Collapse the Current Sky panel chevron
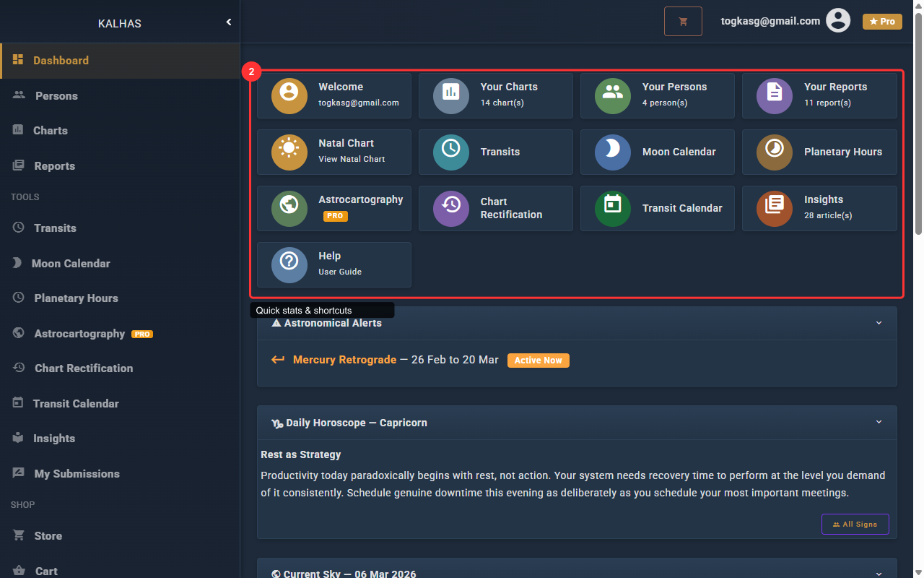This screenshot has width=924, height=578. coord(879,573)
